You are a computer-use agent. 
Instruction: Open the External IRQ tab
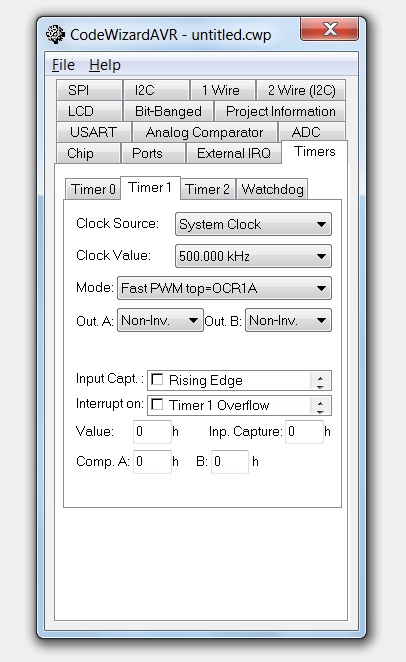click(234, 153)
